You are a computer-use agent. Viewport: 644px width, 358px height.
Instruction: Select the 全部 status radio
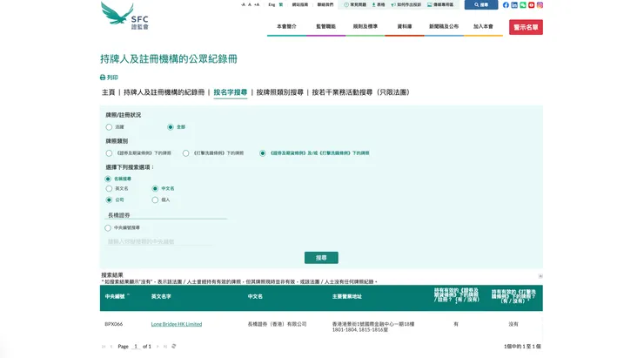pos(171,127)
